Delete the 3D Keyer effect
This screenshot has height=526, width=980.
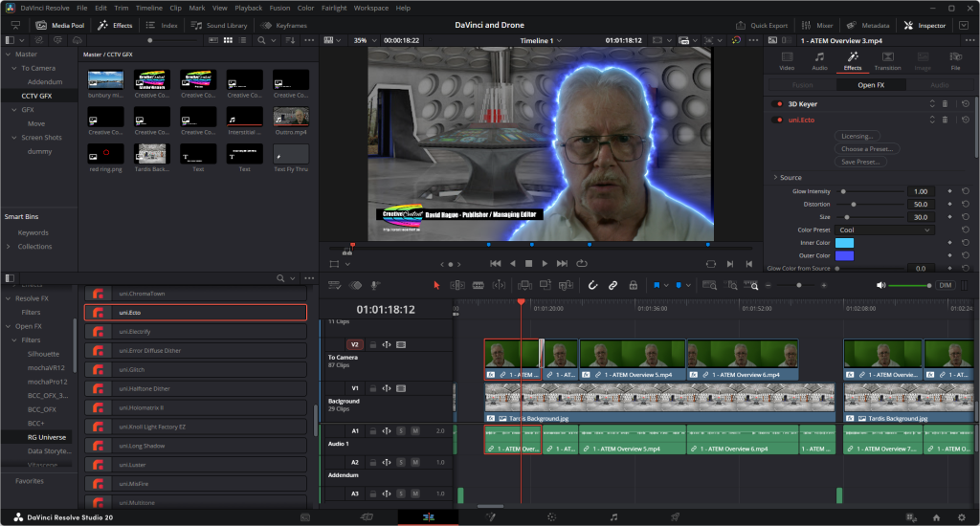tap(945, 103)
